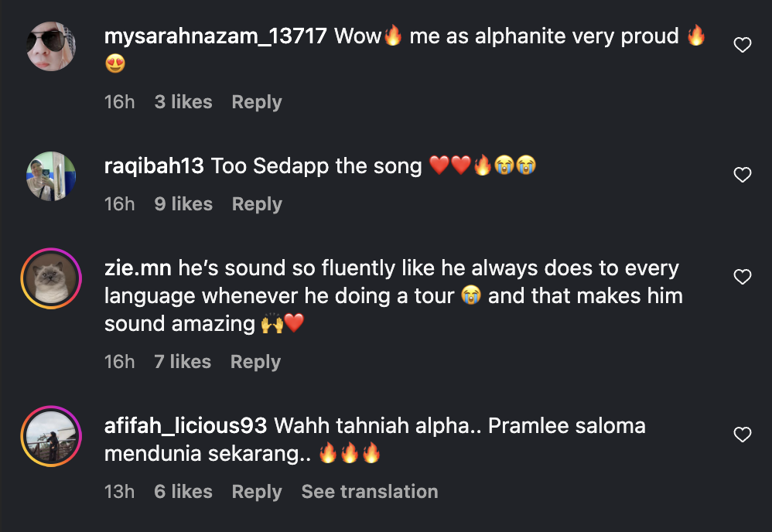Open afifah_licious93 username link
The height and width of the screenshot is (532, 772).
[x=186, y=426]
